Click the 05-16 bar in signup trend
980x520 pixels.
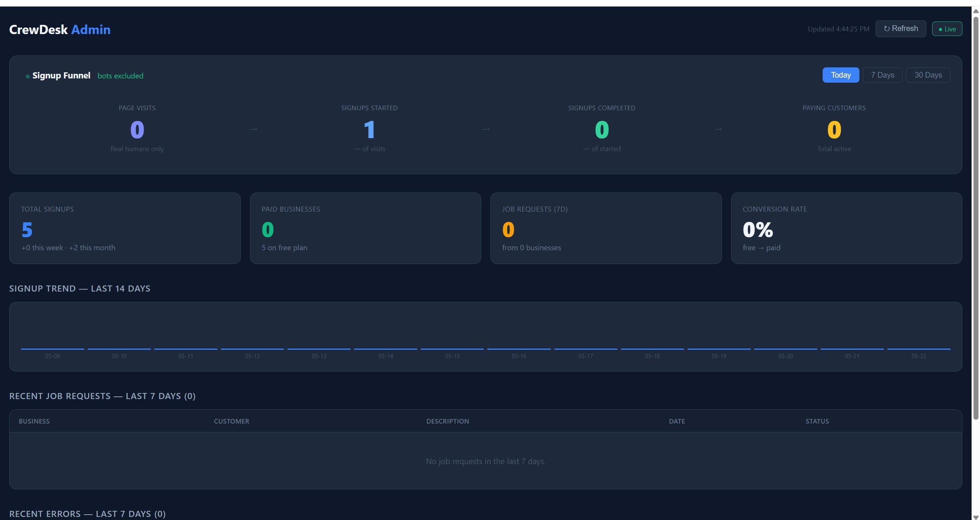click(x=519, y=349)
